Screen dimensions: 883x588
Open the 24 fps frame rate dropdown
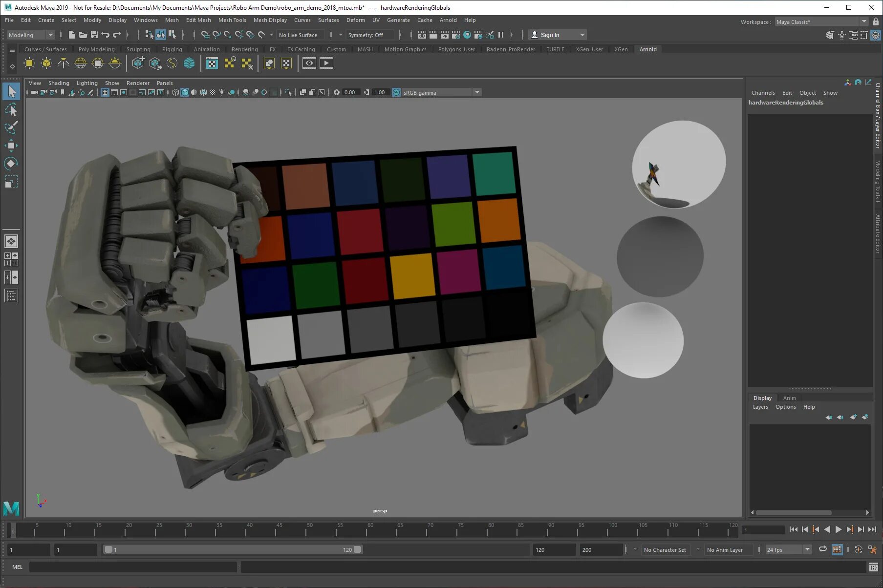pos(807,549)
